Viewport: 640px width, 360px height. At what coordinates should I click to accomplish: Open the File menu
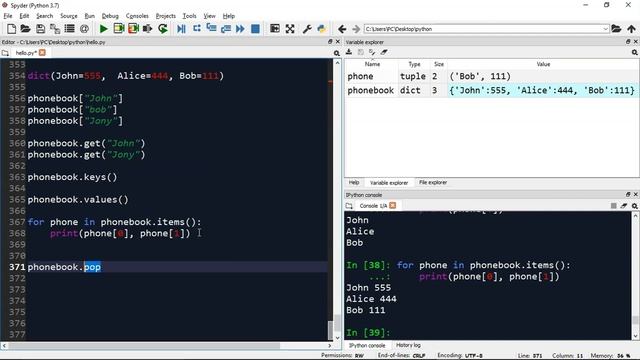8,16
